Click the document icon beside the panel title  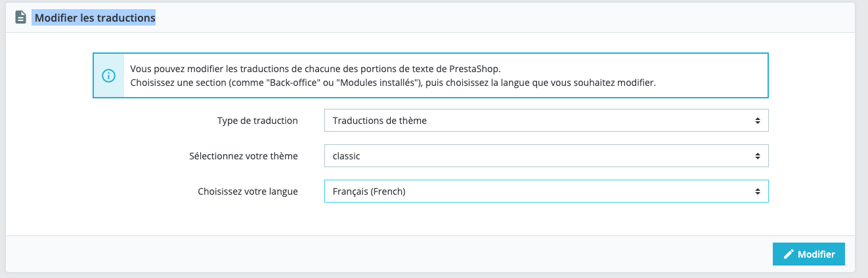pyautogui.click(x=20, y=18)
